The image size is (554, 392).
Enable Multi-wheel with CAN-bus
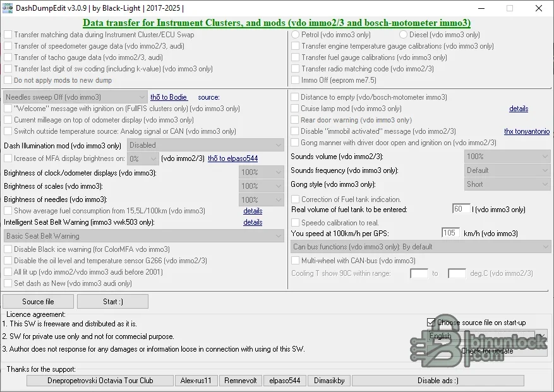[x=296, y=261]
